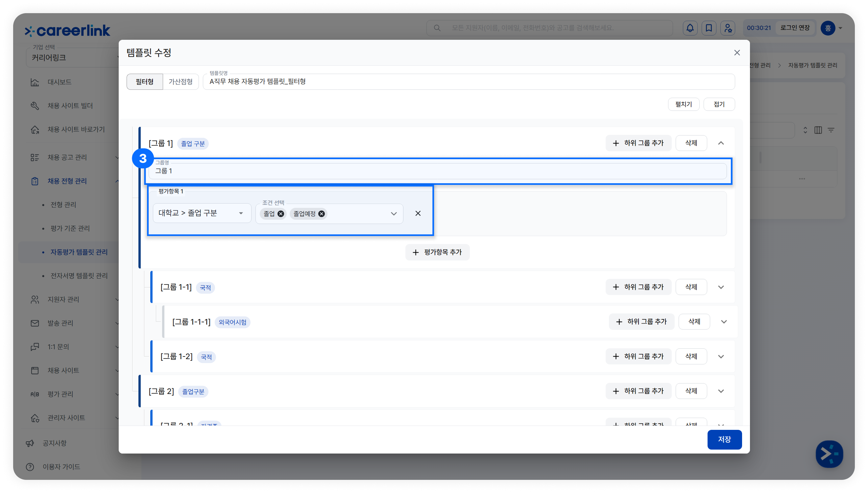Delete 그룹 2 with 삭제 button
Viewport: 868px width, 493px height.
click(691, 391)
